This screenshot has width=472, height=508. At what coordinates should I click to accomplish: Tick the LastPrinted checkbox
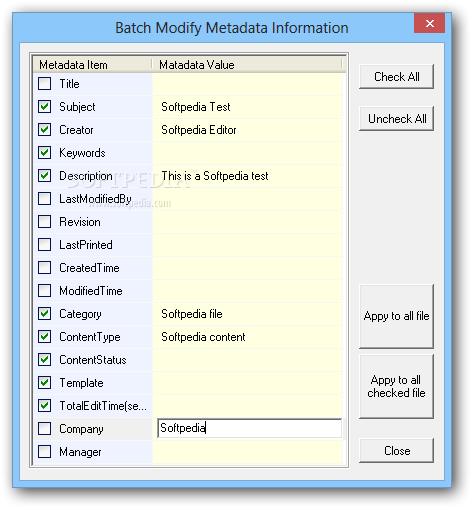point(44,245)
